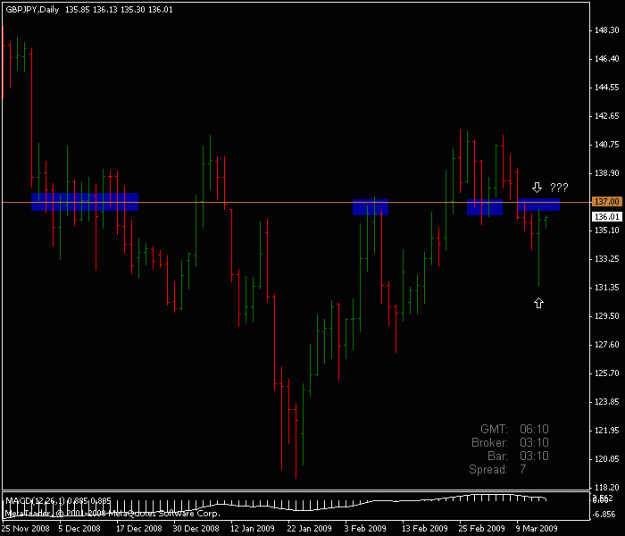The image size is (625, 536).
Task: Click the 146.40 price scale label
Action: point(607,59)
